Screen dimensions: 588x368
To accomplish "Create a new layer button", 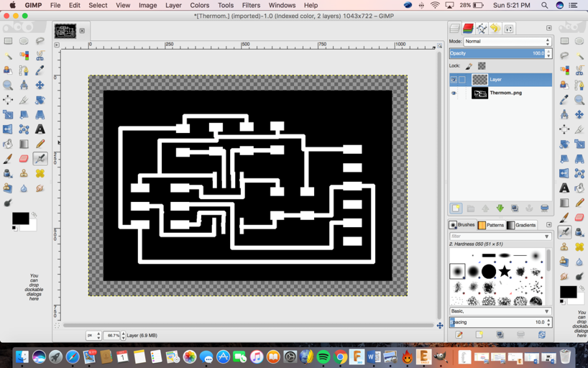I will (x=456, y=208).
